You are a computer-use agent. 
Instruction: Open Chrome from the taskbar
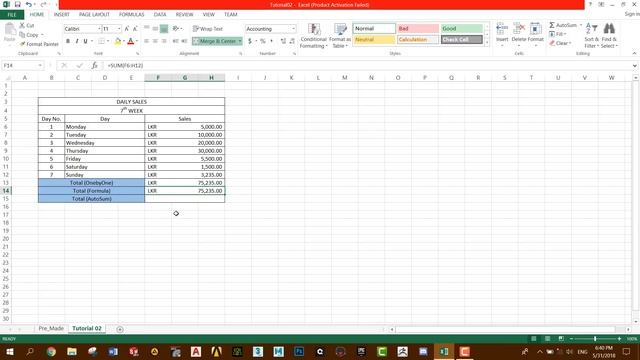click(x=51, y=351)
